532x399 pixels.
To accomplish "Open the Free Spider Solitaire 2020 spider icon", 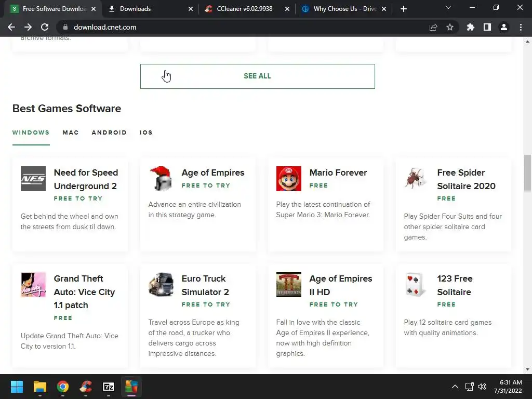I will pos(416,179).
